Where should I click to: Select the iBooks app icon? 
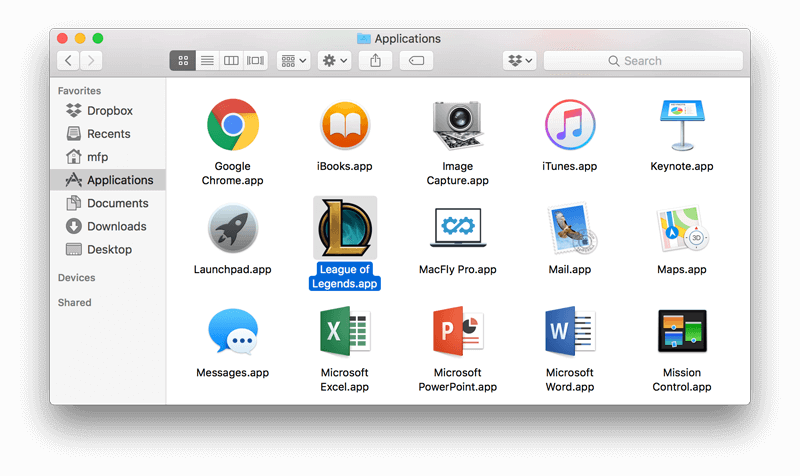344,125
